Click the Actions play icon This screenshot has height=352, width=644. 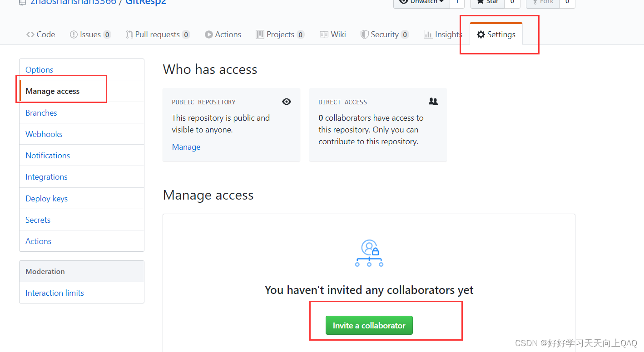pyautogui.click(x=208, y=34)
